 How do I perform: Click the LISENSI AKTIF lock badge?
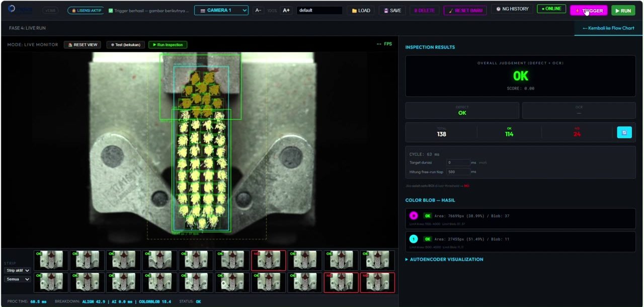86,11
